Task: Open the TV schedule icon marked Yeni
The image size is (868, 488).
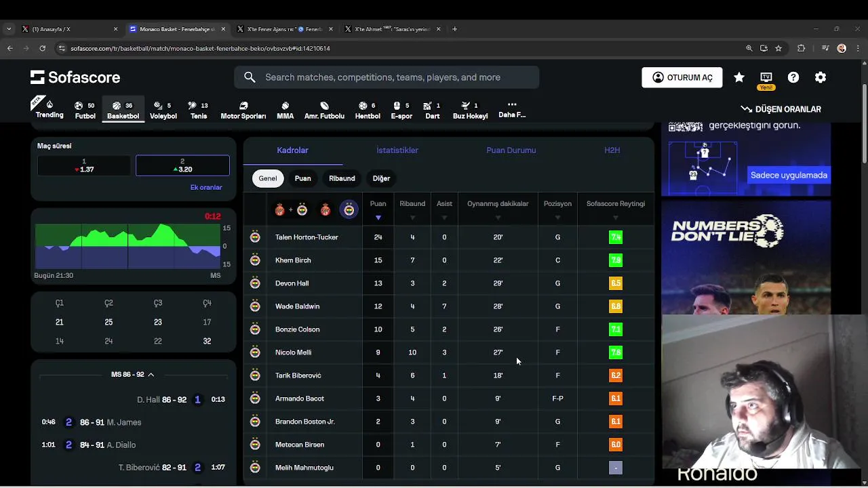Action: coord(766,80)
